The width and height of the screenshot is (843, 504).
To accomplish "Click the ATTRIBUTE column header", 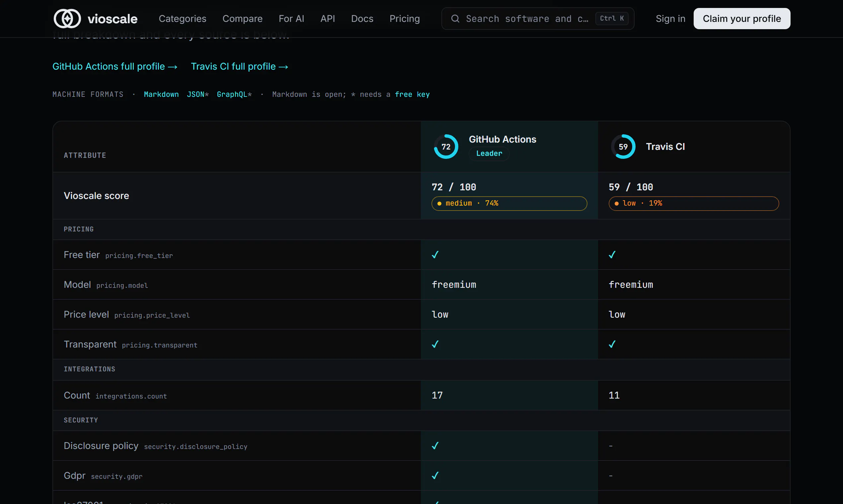I will coord(85,155).
